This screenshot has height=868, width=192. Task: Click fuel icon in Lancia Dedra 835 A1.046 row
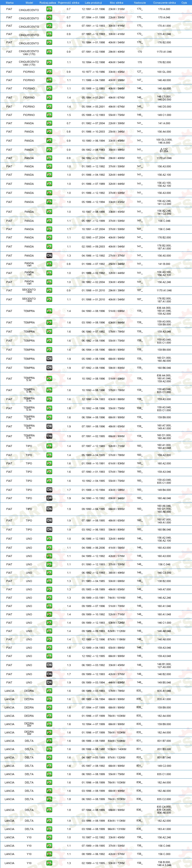49,691
